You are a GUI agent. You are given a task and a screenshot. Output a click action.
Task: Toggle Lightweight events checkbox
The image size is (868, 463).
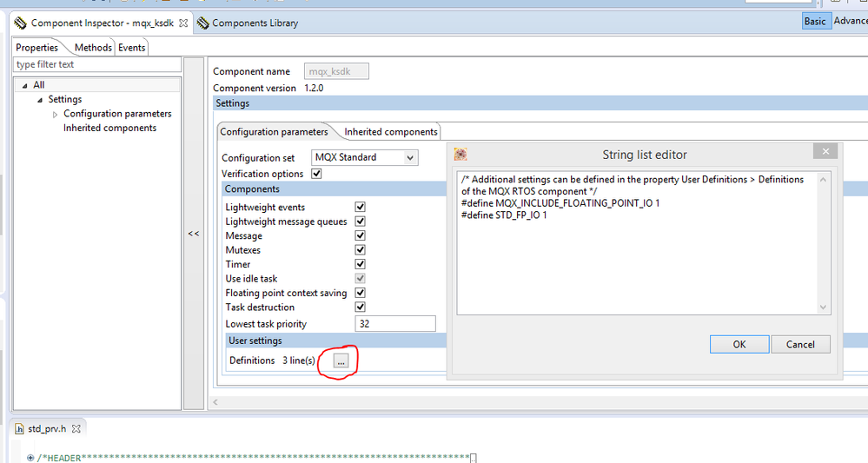coord(360,207)
